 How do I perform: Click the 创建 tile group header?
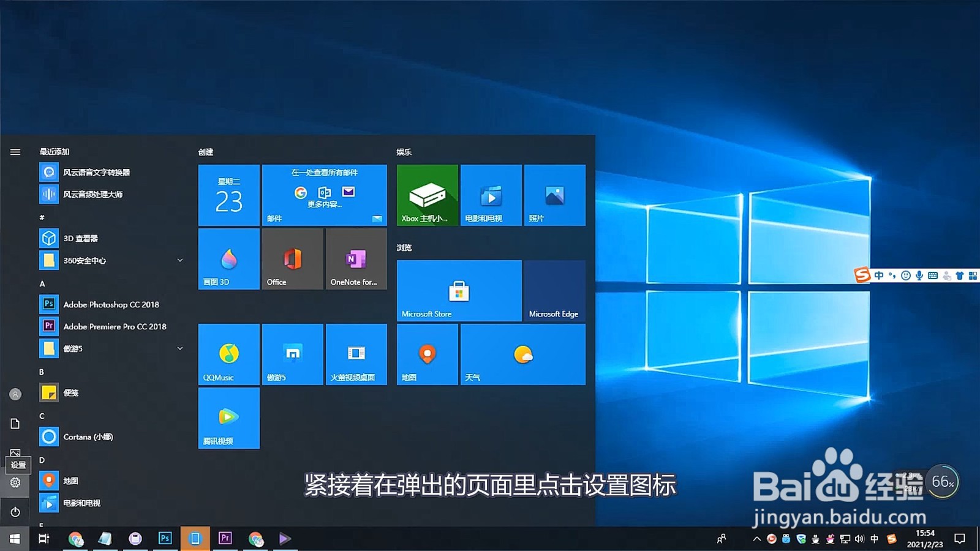pyautogui.click(x=206, y=152)
